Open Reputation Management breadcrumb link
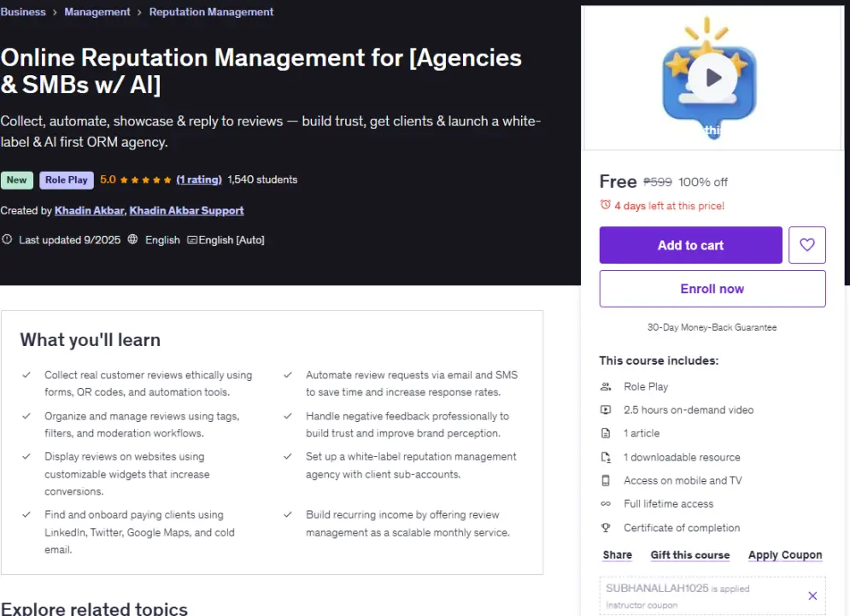 (211, 12)
